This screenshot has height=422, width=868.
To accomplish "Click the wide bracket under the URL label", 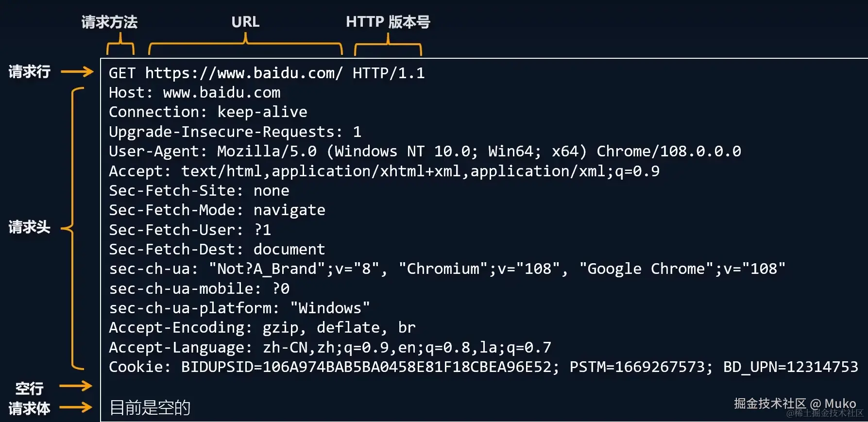I will click(x=245, y=45).
